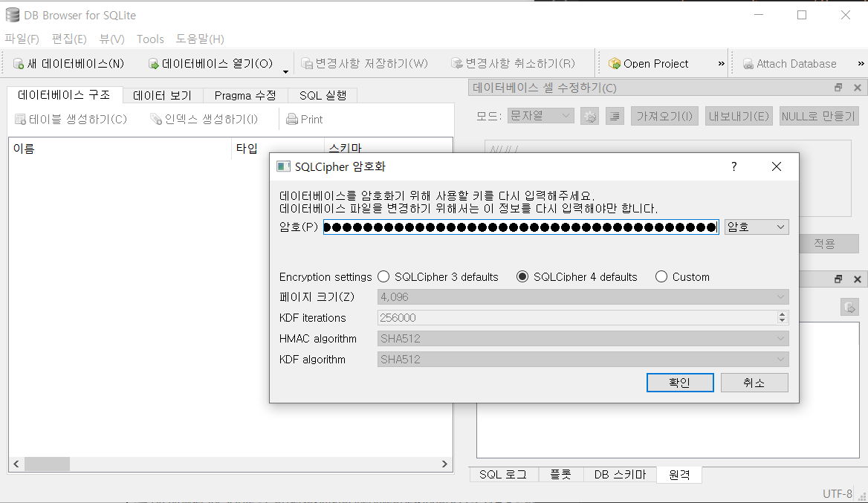Click the New Database (새 데이터베이스) toolbar icon

[x=19, y=64]
